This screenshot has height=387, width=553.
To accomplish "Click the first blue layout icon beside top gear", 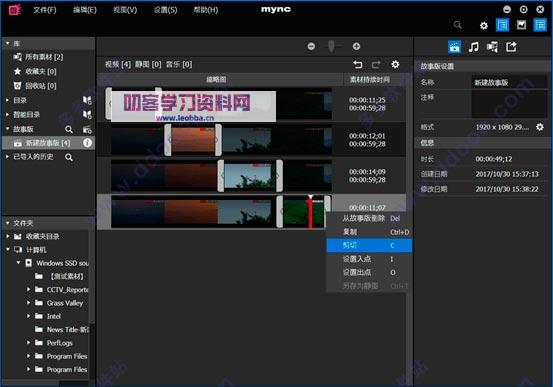I will 502,25.
